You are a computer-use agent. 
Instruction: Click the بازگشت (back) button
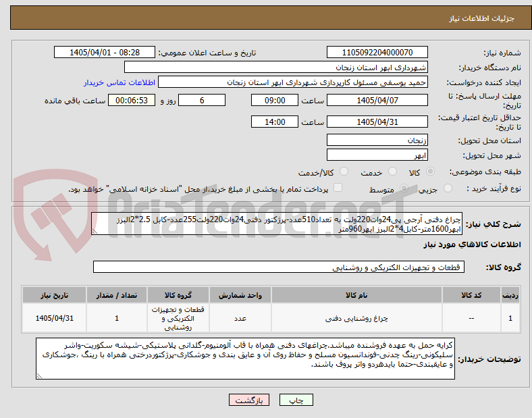click(x=248, y=400)
